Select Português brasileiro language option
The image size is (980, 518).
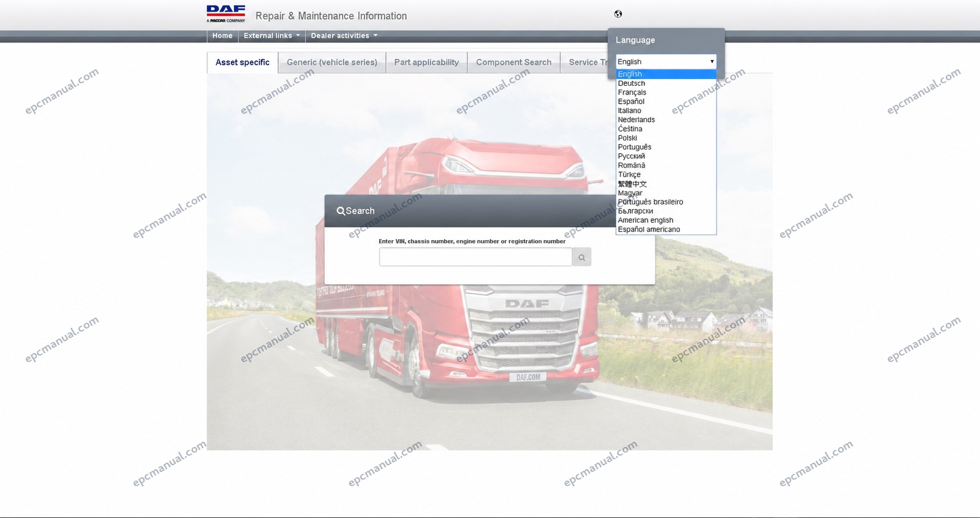click(x=666, y=202)
